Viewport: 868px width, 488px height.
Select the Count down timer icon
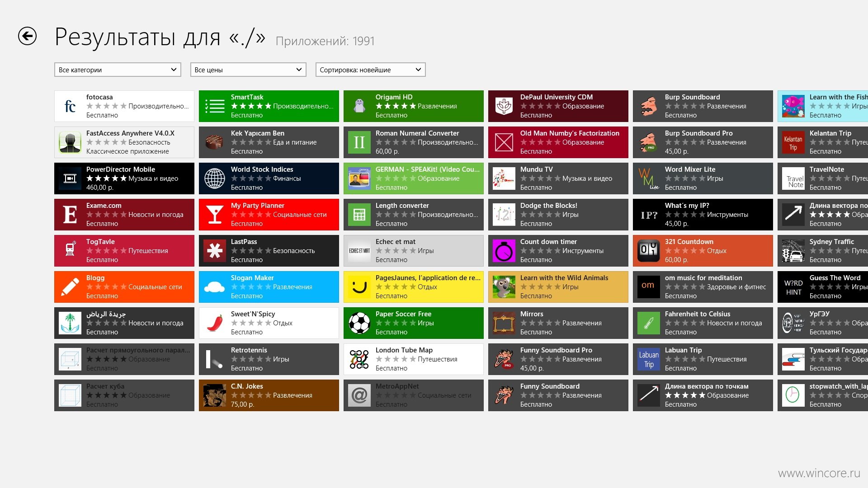pos(504,251)
